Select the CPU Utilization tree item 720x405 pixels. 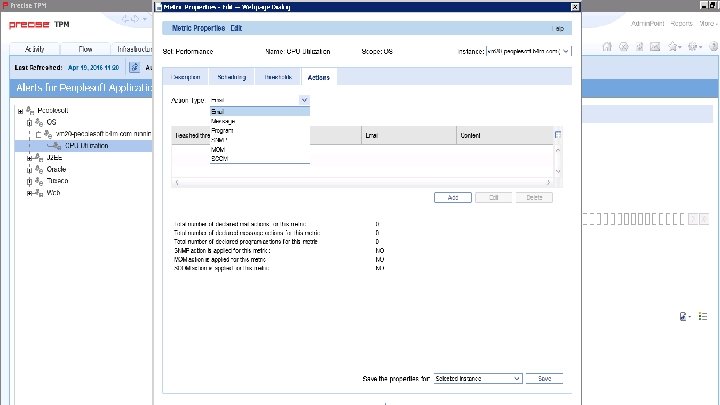[x=86, y=146]
